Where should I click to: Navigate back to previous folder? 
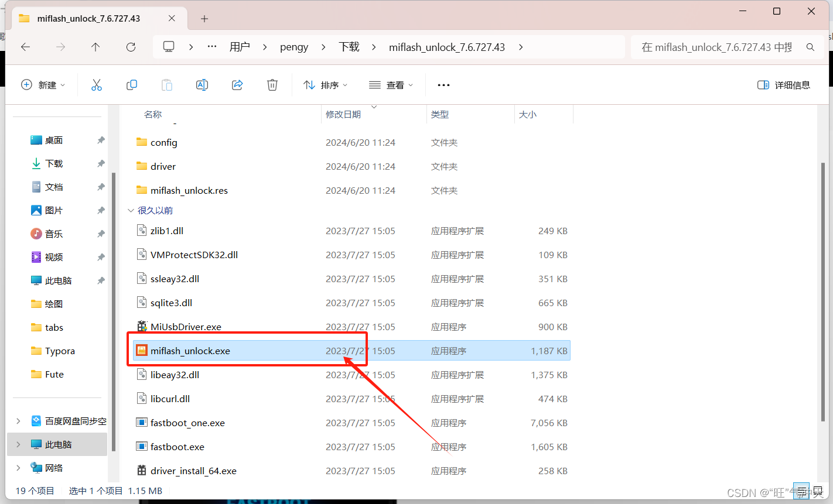26,47
